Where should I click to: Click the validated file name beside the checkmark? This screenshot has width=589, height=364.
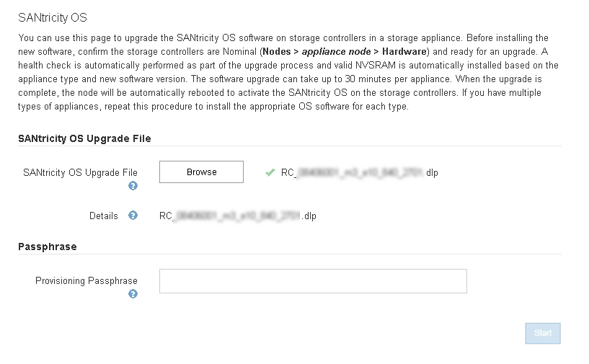click(x=359, y=173)
